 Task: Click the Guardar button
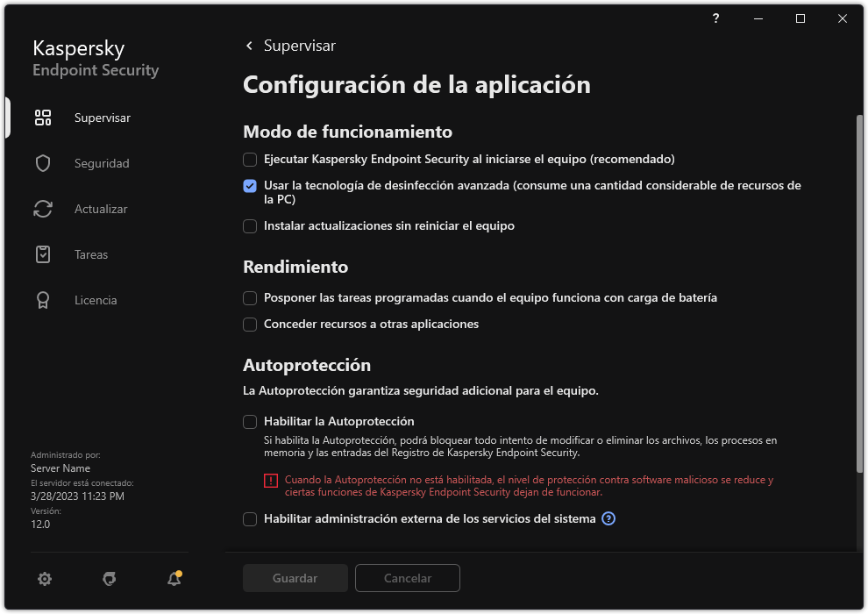click(295, 578)
